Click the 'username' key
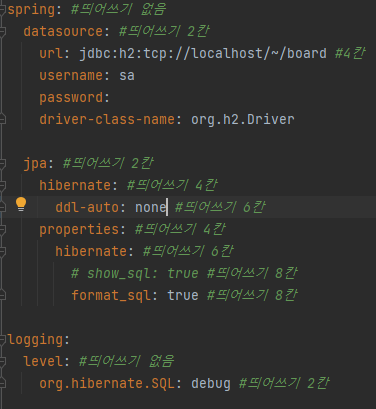 point(71,76)
